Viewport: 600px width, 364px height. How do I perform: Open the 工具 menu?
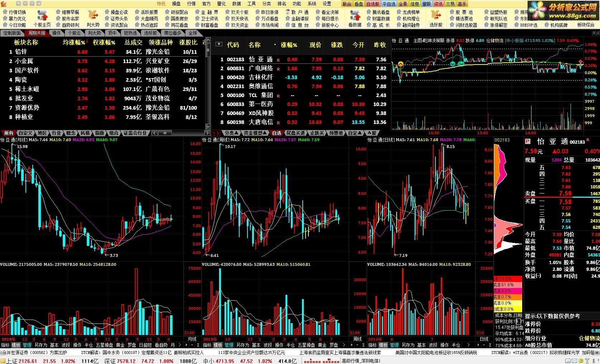point(251,4)
